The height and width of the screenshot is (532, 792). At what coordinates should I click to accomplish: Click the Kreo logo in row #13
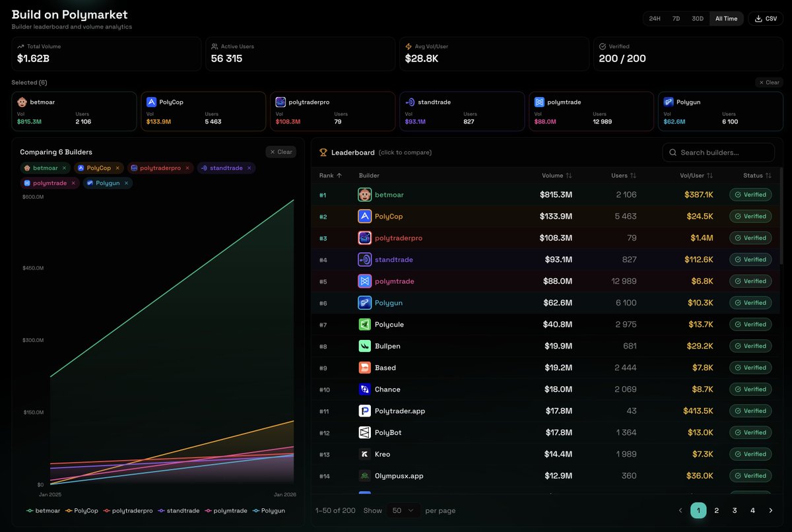pos(364,454)
